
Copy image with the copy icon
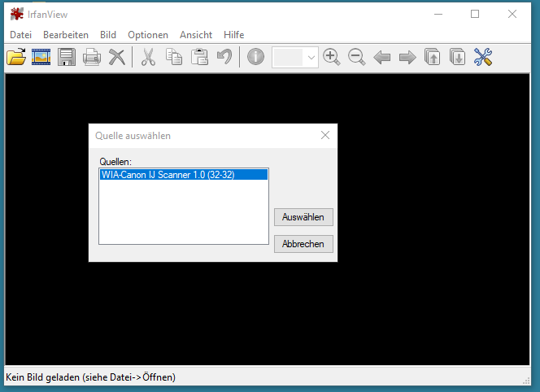pyautogui.click(x=174, y=57)
